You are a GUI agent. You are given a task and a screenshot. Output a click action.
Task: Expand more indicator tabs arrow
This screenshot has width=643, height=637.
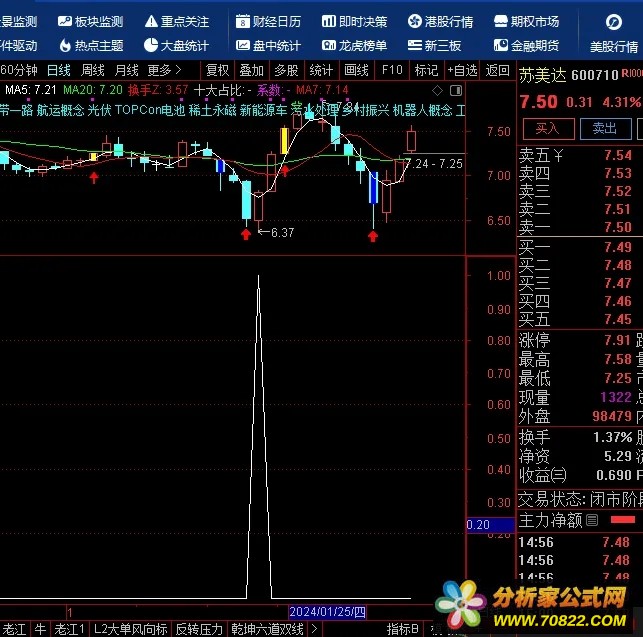[x=315, y=629]
